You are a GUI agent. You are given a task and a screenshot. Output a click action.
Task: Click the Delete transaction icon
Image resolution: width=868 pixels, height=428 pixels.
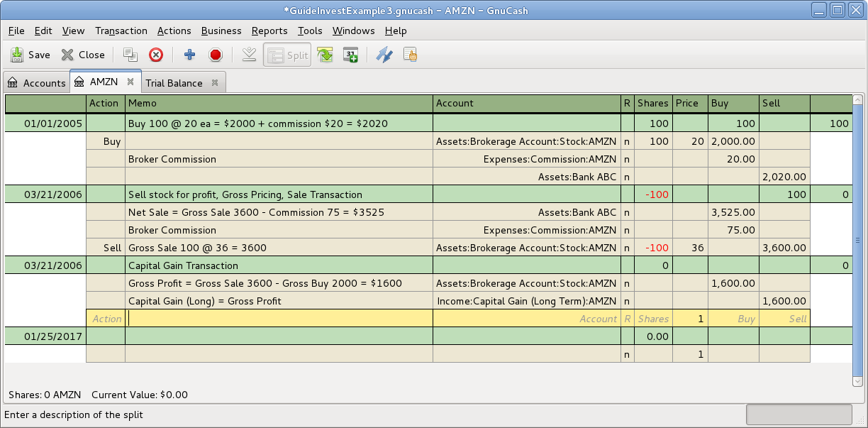click(x=156, y=55)
